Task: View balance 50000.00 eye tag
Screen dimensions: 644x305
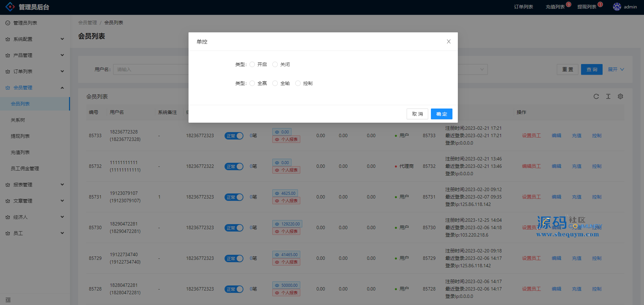Action: pyautogui.click(x=286, y=285)
